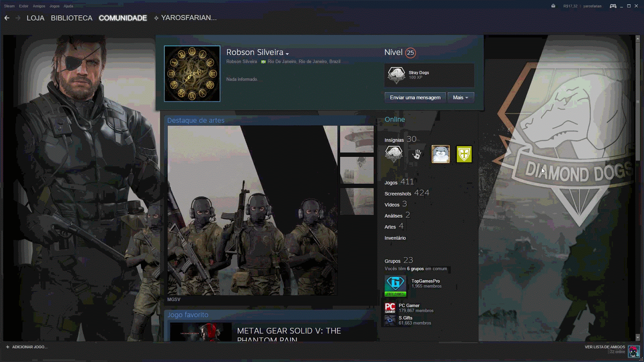Click the page scrollbar down arrow

(638, 337)
